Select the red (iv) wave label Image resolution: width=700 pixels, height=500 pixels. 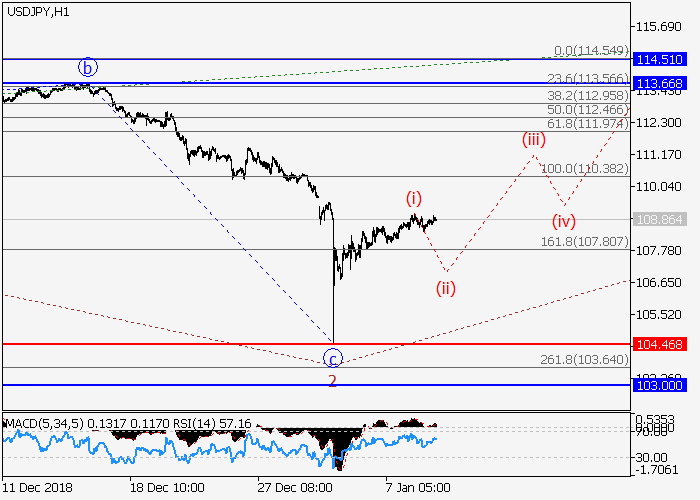[565, 220]
